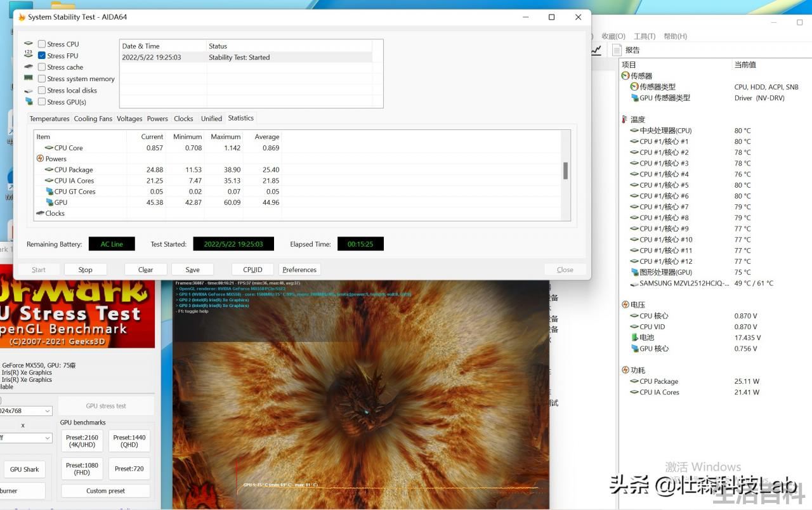Image resolution: width=812 pixels, height=510 pixels.
Task: Enable the Stress CPU checkbox
Action: (x=42, y=44)
